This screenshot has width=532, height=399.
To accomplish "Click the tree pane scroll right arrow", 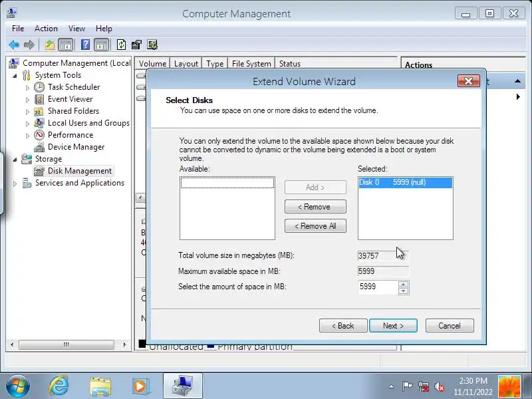I will [x=125, y=344].
